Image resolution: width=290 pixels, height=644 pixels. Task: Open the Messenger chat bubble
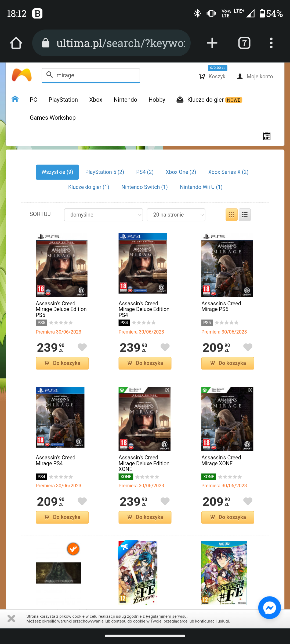click(x=269, y=608)
